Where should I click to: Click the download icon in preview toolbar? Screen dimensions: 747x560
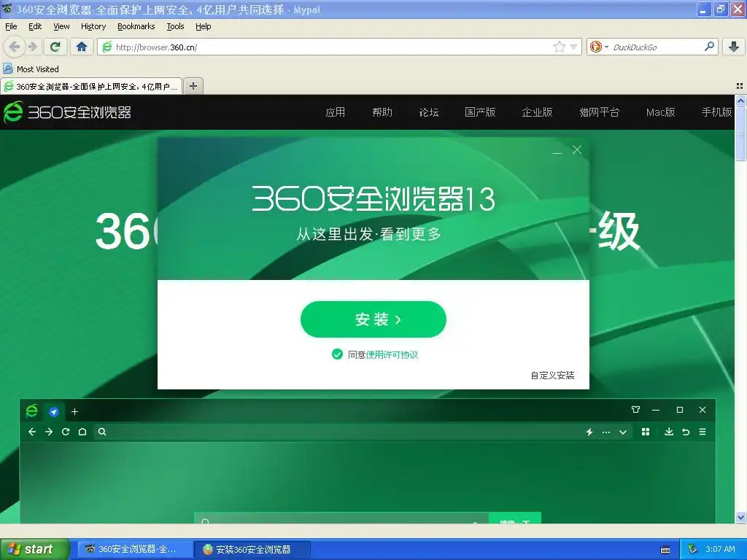tap(669, 432)
